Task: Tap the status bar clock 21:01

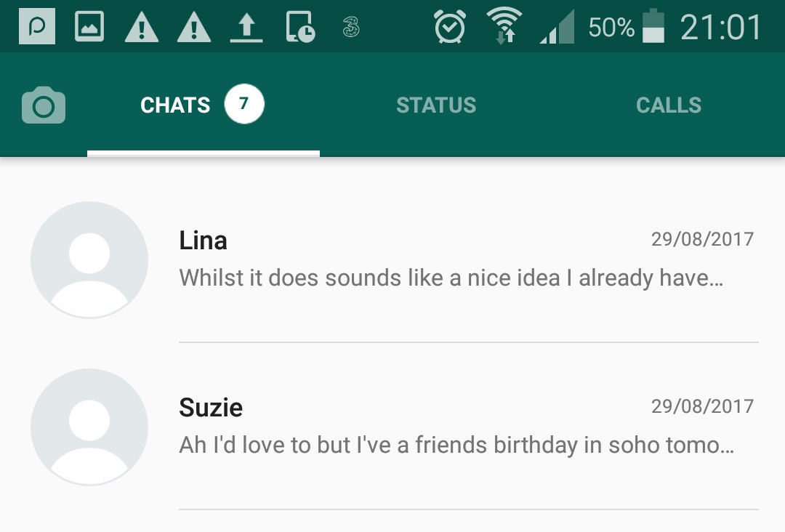Action: pos(721,28)
